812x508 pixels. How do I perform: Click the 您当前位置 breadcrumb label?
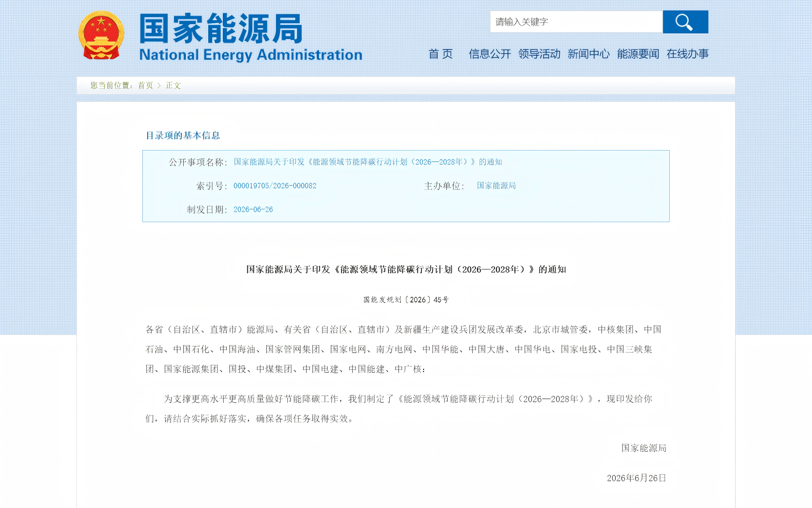112,85
